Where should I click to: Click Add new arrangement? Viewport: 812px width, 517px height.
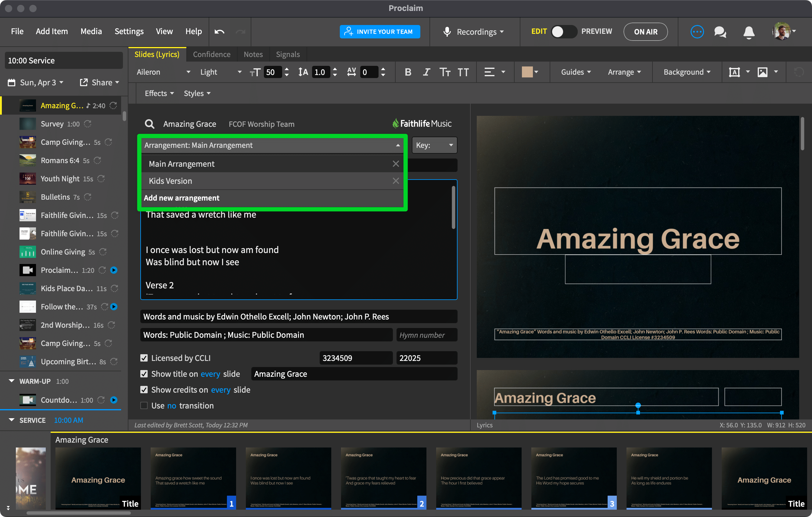tap(181, 198)
